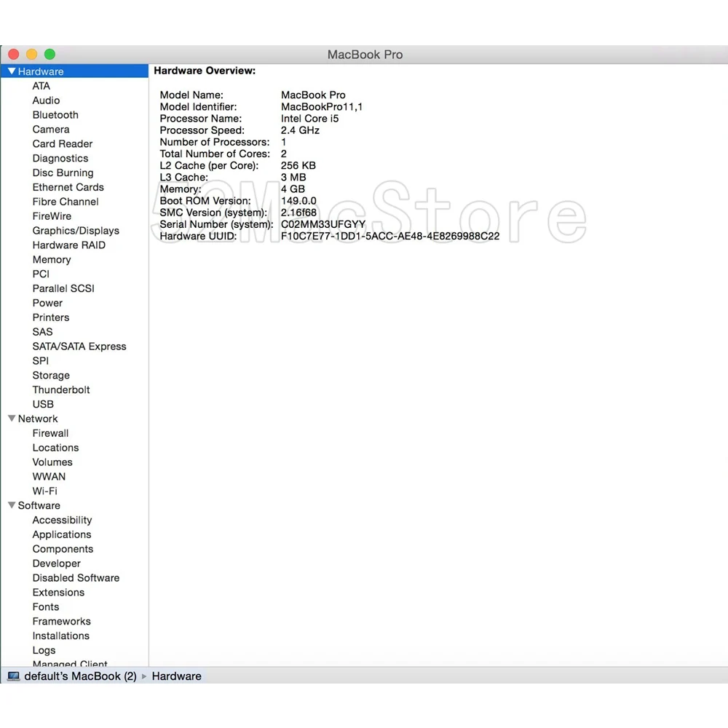Select Ethernet Cards entry

[x=68, y=187]
